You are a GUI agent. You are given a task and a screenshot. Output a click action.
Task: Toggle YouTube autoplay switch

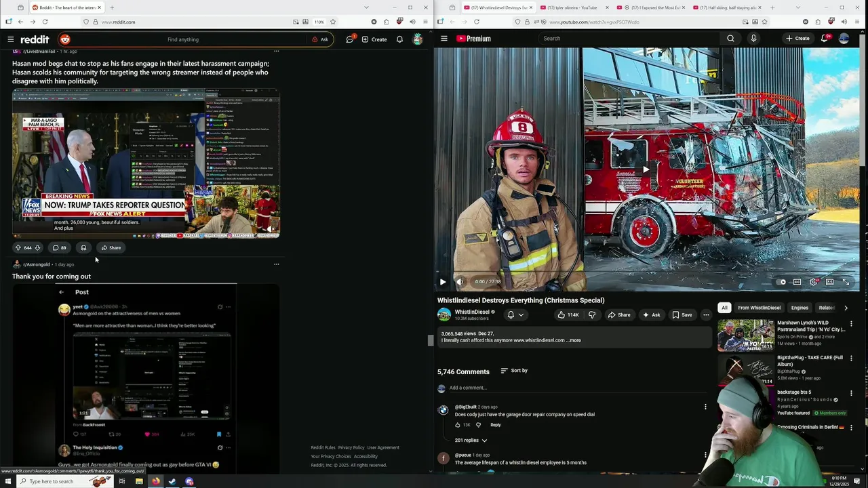[x=781, y=282]
